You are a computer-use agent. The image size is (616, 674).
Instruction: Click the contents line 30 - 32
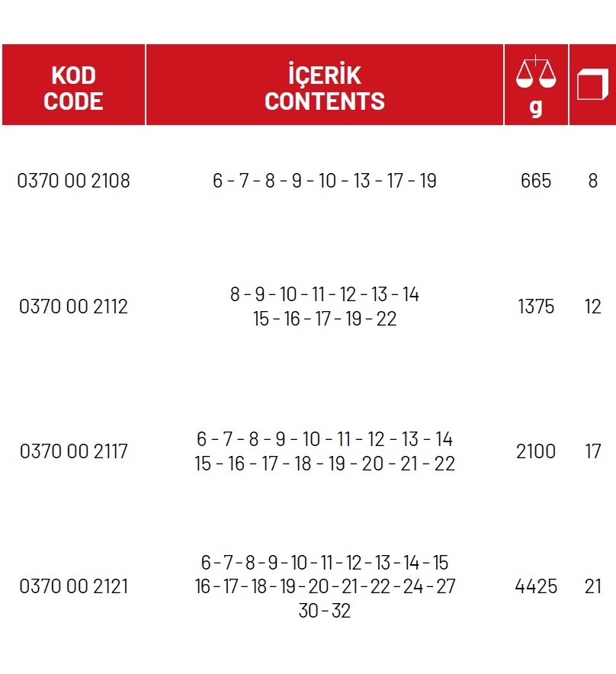[325, 611]
